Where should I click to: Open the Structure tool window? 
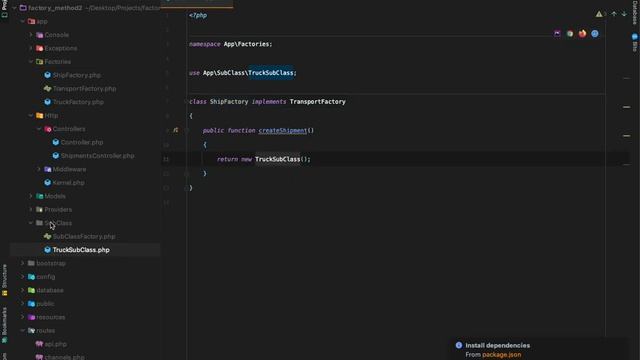(4, 280)
